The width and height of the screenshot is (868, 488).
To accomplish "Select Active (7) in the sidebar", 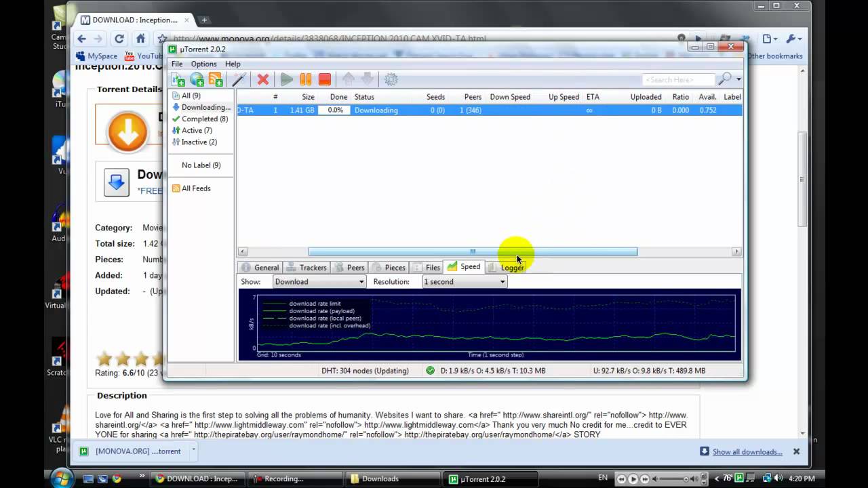I will tap(192, 130).
